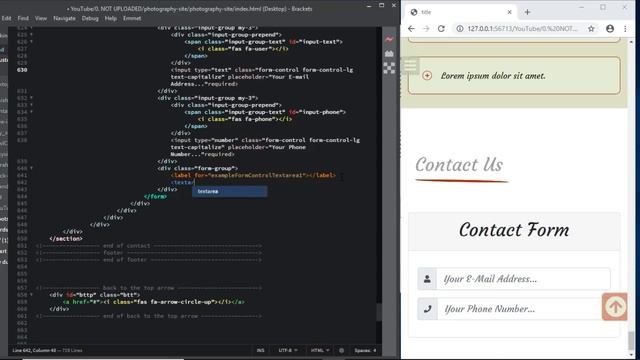The width and height of the screenshot is (640, 360).
Task: Click the Chrome address bar URL
Action: coord(522,29)
